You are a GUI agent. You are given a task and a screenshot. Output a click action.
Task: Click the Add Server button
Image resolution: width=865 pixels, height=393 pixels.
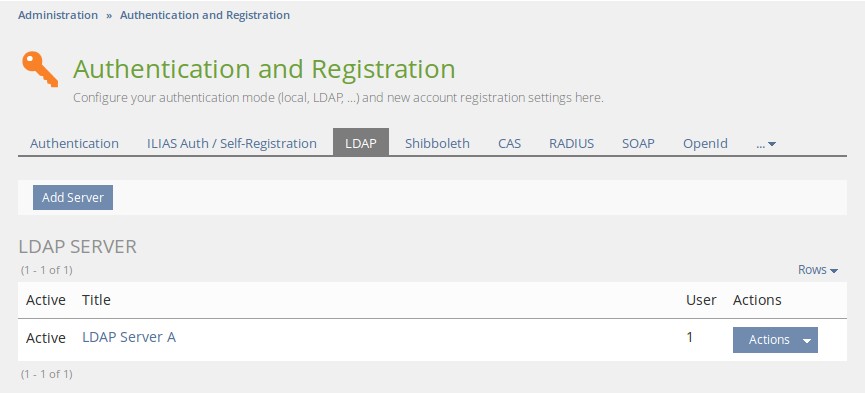(73, 198)
